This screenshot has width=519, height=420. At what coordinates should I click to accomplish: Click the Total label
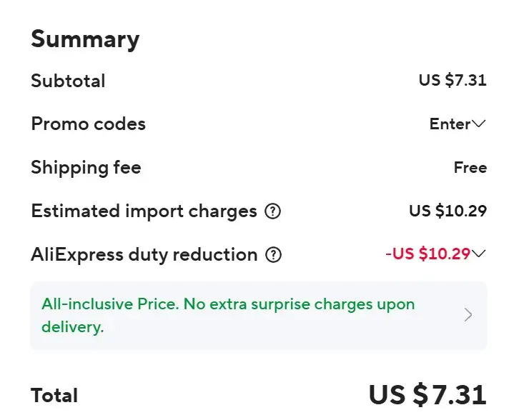[x=54, y=395]
